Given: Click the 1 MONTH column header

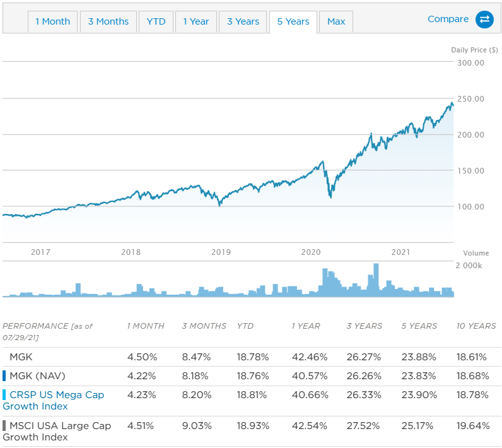Looking at the screenshot, I should pos(146,326).
